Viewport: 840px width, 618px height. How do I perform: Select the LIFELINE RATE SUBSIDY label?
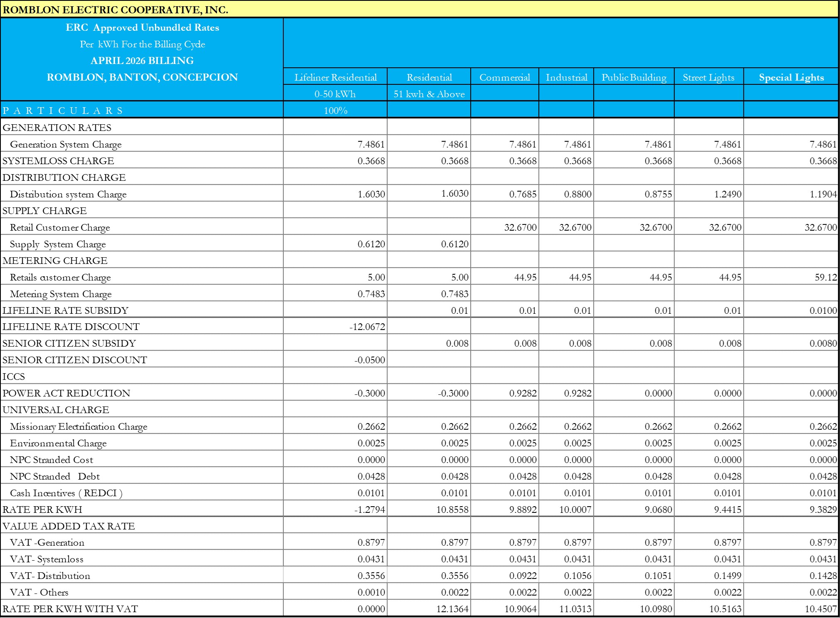click(65, 310)
